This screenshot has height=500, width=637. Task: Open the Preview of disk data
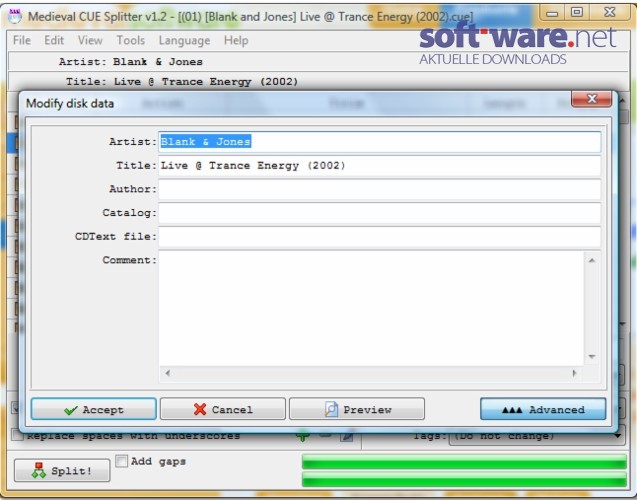coord(357,409)
